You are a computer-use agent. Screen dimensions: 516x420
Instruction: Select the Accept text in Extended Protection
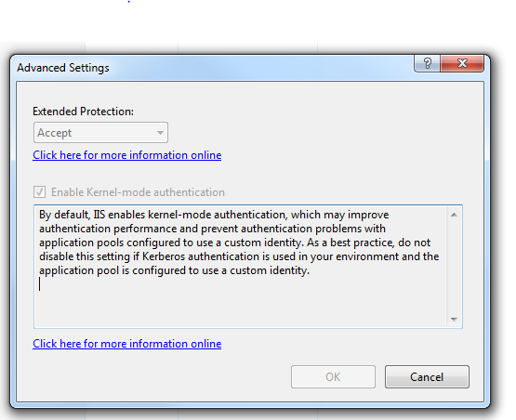[54, 133]
